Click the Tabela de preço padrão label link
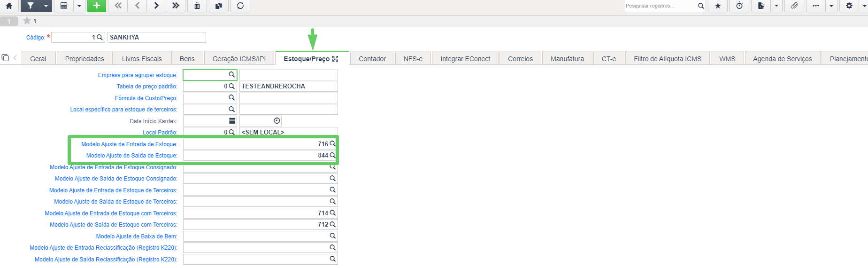Image resolution: width=868 pixels, height=268 pixels. pyautogui.click(x=147, y=87)
